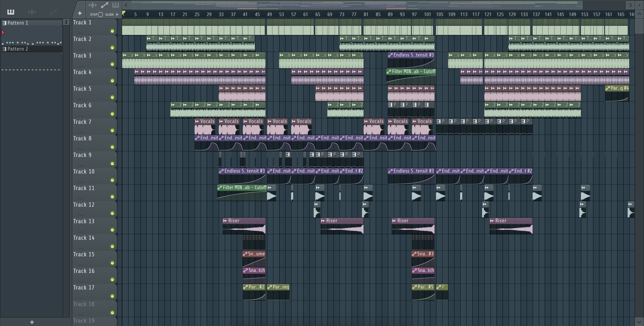Viewport: 644px width, 326px height.
Task: Click the Track 19 header name
Action: coord(84,321)
